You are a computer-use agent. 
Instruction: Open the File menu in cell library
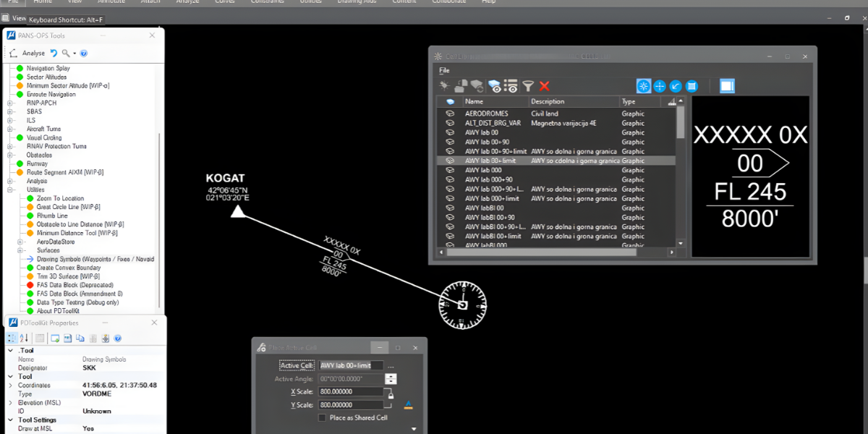click(444, 70)
